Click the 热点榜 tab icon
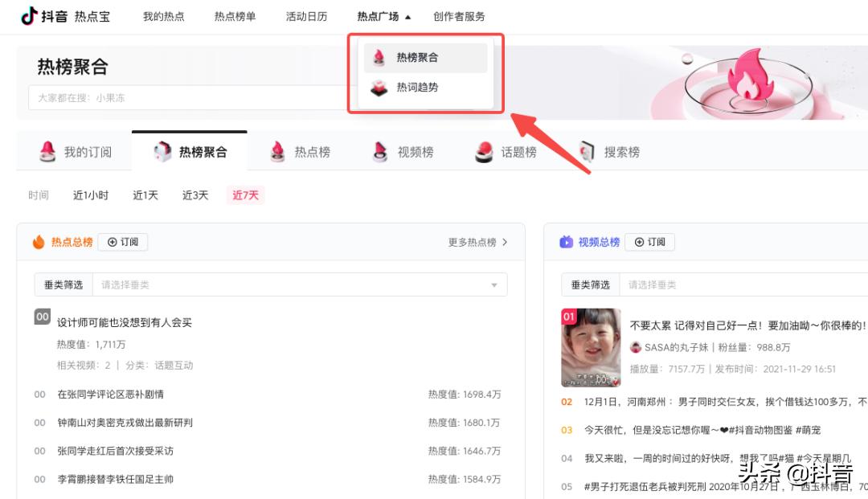Viewport: 868px width, 499px height. (279, 150)
